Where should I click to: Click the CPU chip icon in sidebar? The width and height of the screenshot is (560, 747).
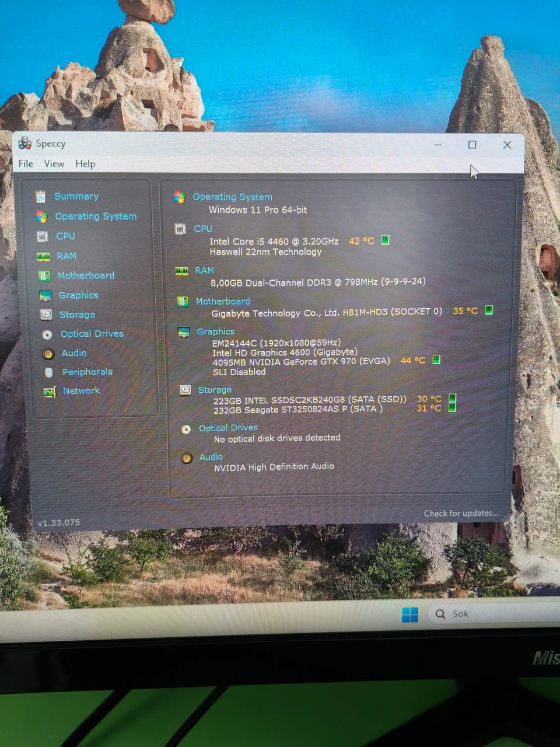coord(42,236)
